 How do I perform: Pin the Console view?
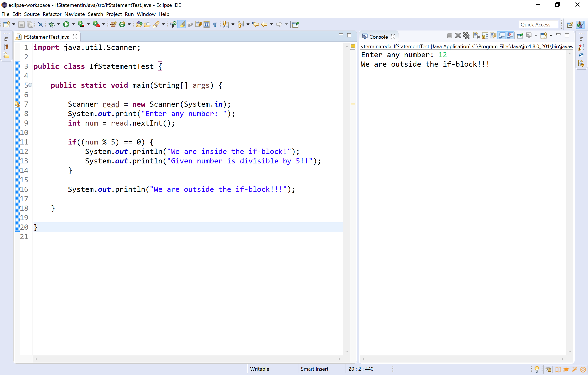pos(520,36)
